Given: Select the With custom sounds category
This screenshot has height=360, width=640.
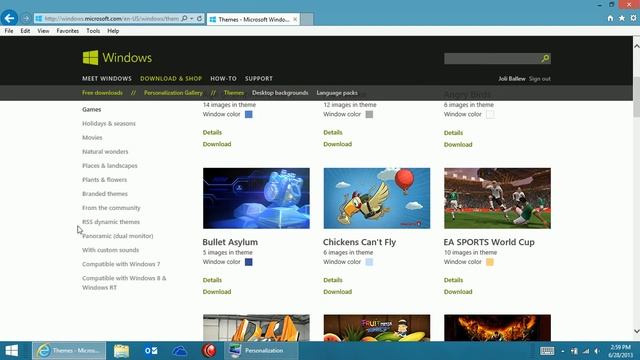Looking at the screenshot, I should tap(111, 250).
